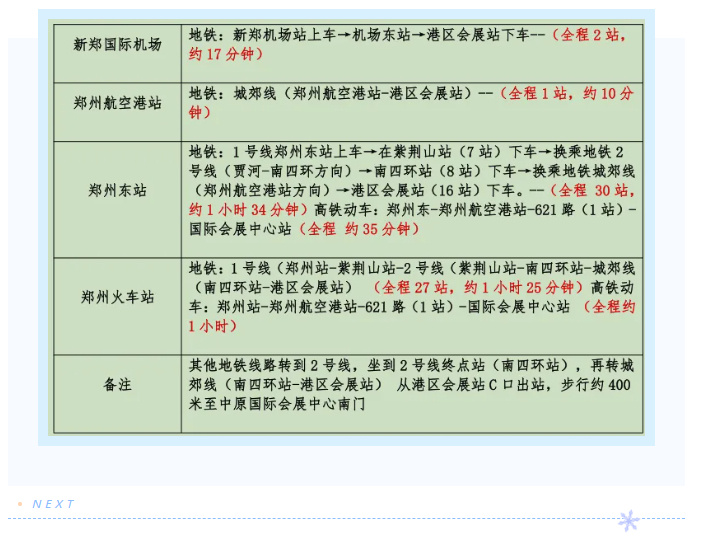Click the text 国际会展中心站 in 郑州东站 row
705x543 pixels.
coord(240,229)
